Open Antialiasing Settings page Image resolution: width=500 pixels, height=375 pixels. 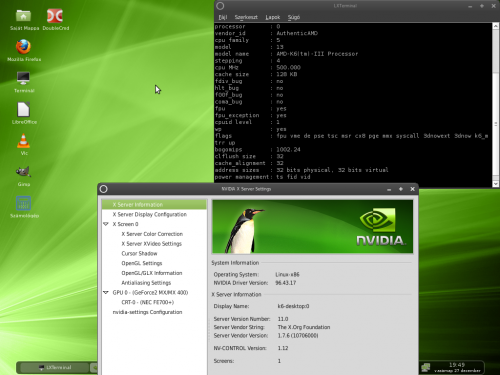point(146,283)
